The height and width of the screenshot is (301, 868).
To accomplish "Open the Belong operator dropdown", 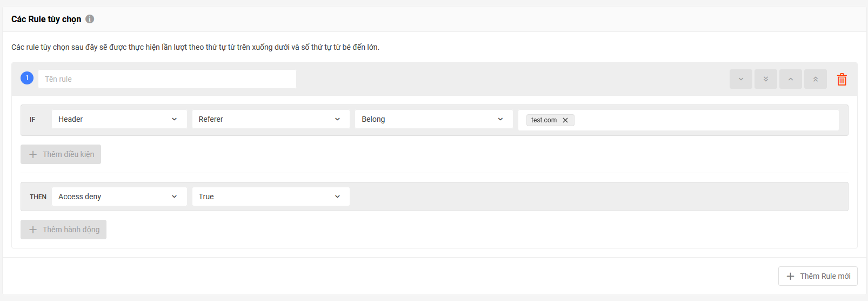I will (x=434, y=119).
